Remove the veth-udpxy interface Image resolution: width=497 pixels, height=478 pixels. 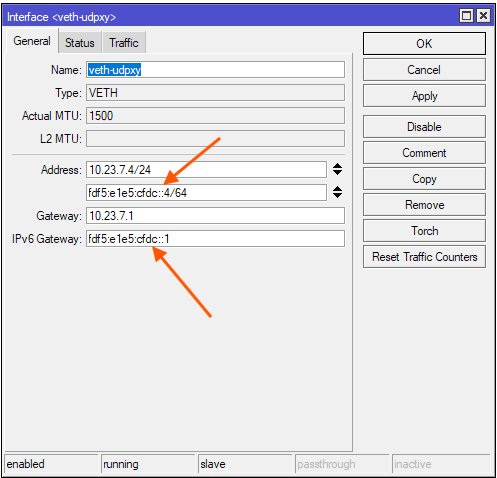tap(424, 205)
